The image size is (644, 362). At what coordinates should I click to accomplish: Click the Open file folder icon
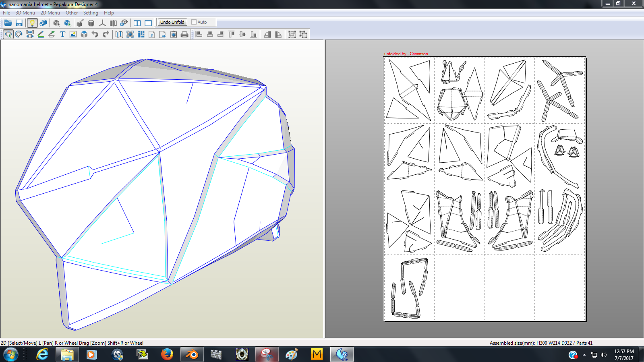[x=8, y=23]
